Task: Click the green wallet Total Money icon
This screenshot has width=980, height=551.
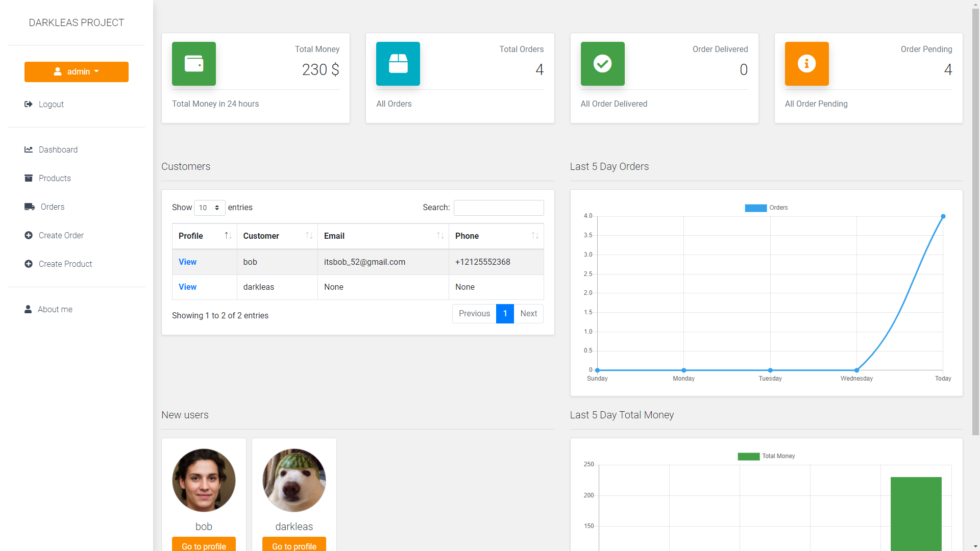Action: click(194, 64)
